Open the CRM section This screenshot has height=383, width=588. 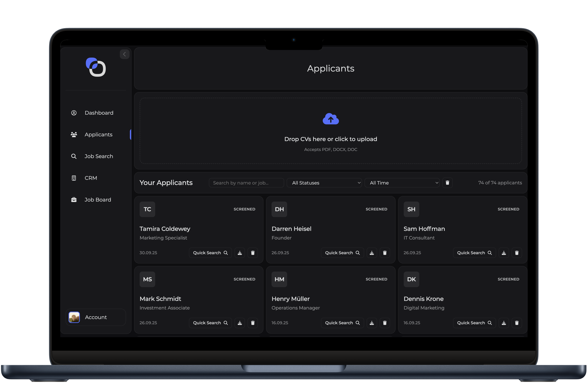pyautogui.click(x=91, y=178)
